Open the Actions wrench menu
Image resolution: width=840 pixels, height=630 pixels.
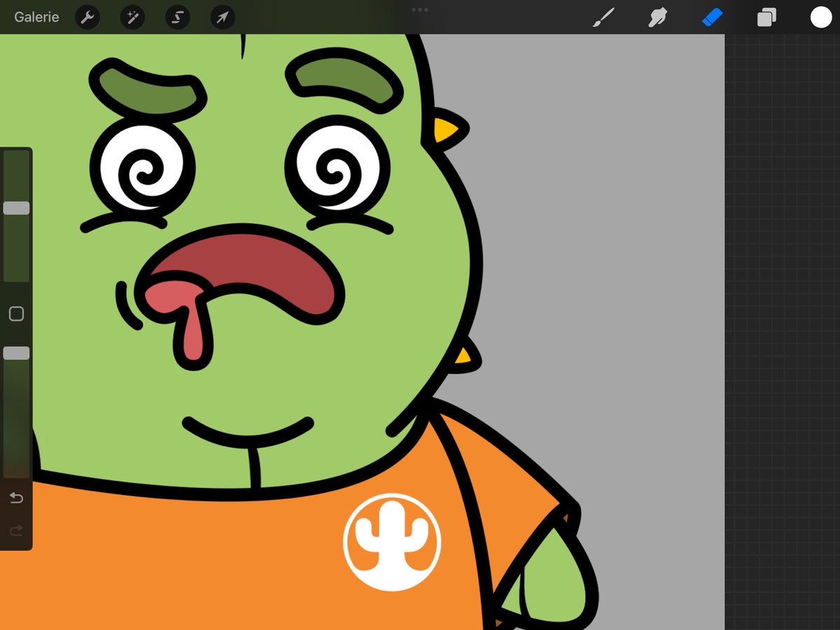click(87, 17)
